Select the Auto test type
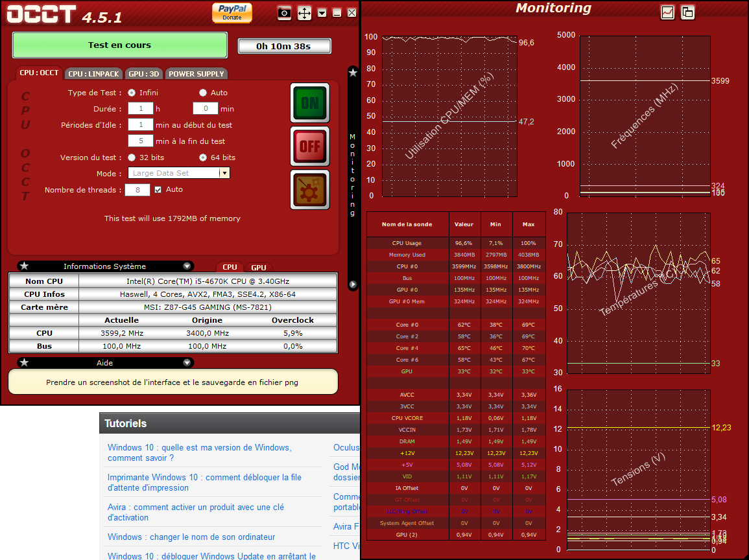Screen dimensions: 749x560 (203, 93)
